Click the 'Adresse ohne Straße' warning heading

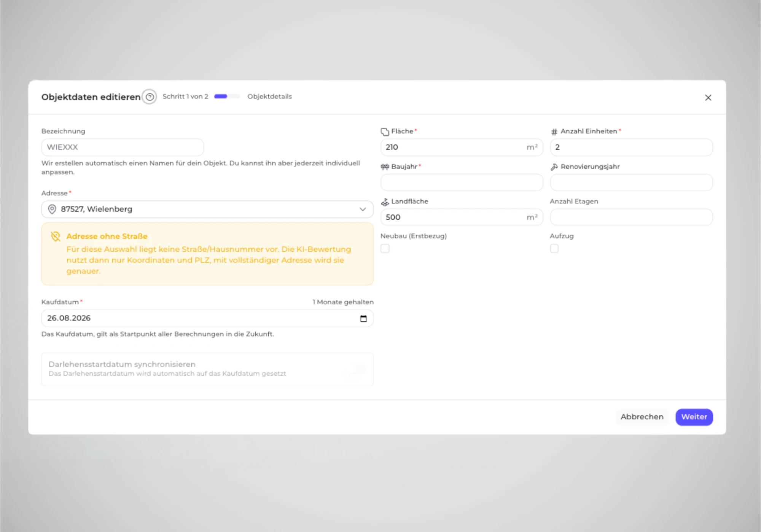pos(107,237)
